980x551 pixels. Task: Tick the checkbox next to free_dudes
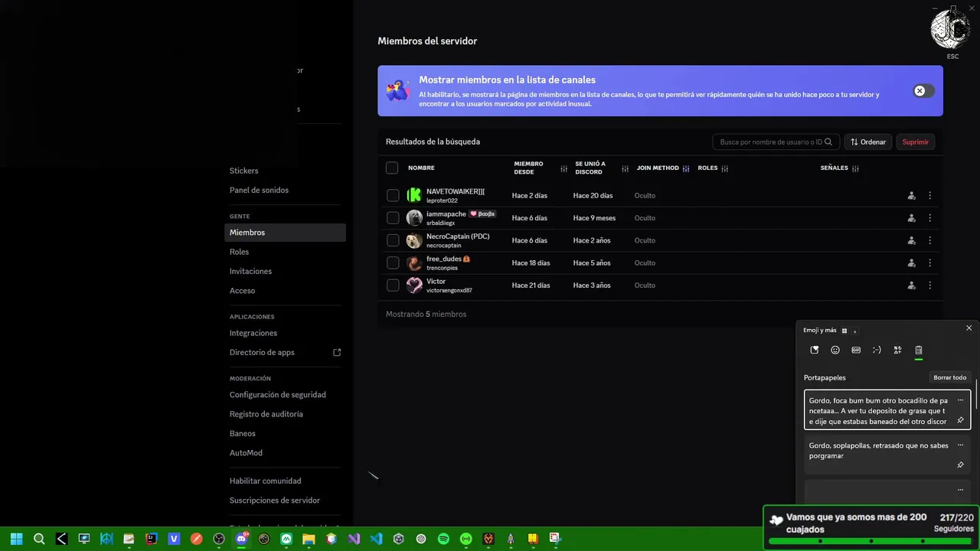click(x=393, y=262)
